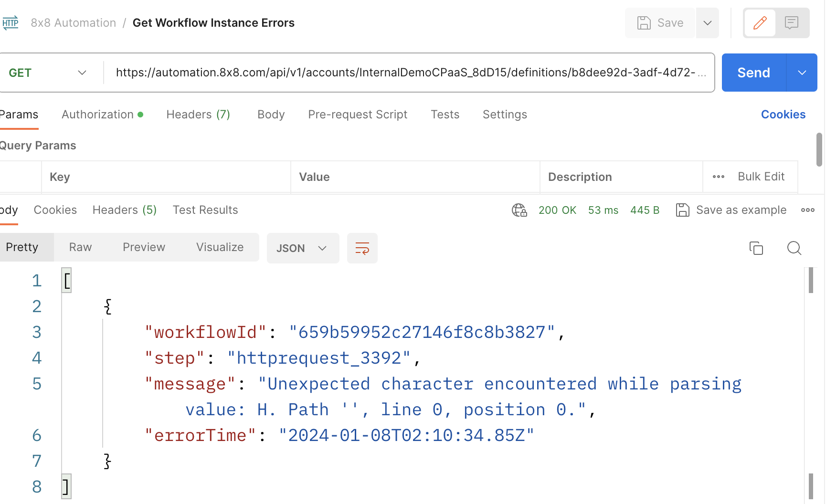This screenshot has height=504, width=826.
Task: Click the pencil edit mode icon
Action: (760, 23)
